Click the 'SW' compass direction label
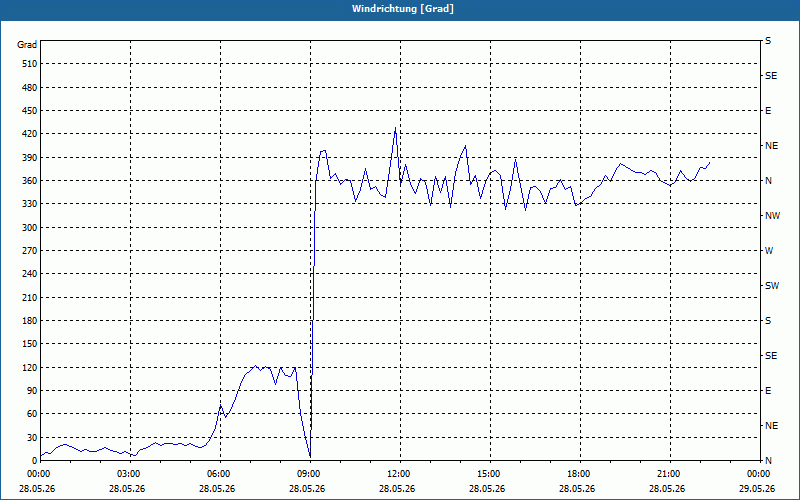 772,286
